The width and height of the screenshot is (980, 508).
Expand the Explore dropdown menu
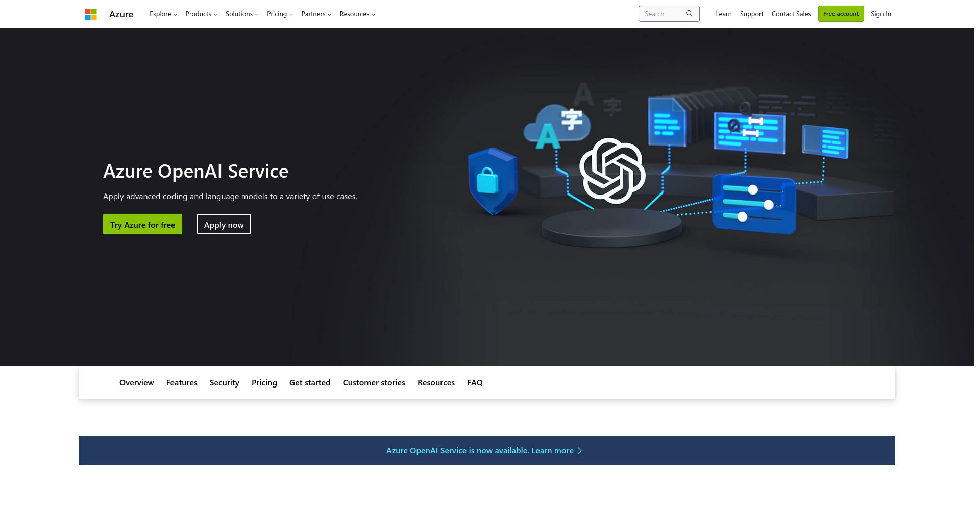(163, 14)
